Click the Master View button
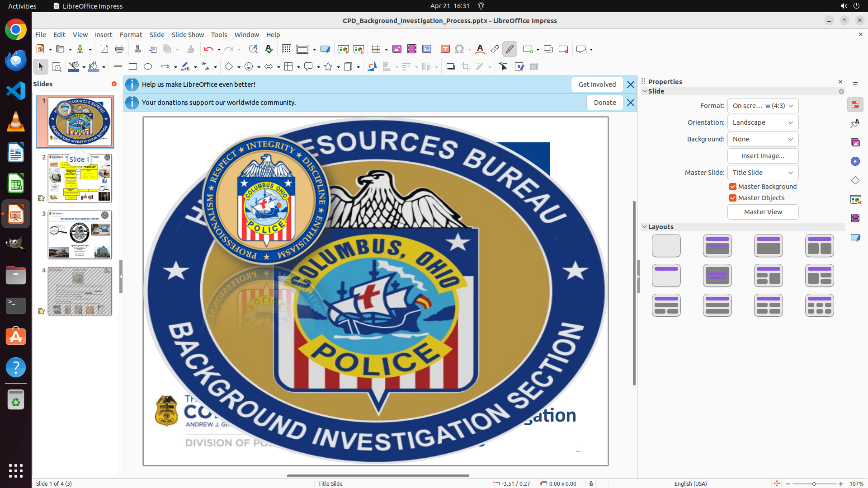The height and width of the screenshot is (488, 868). (x=763, y=212)
